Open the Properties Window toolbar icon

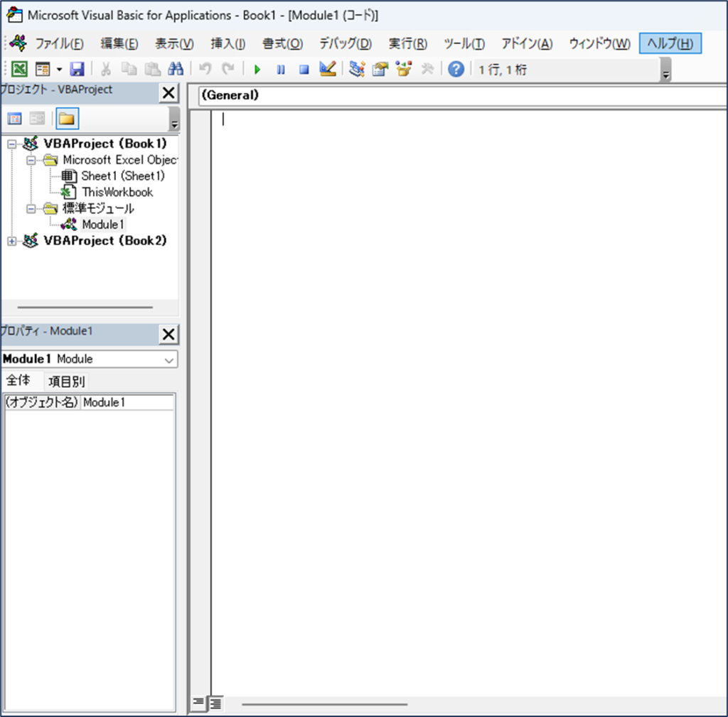coord(380,69)
